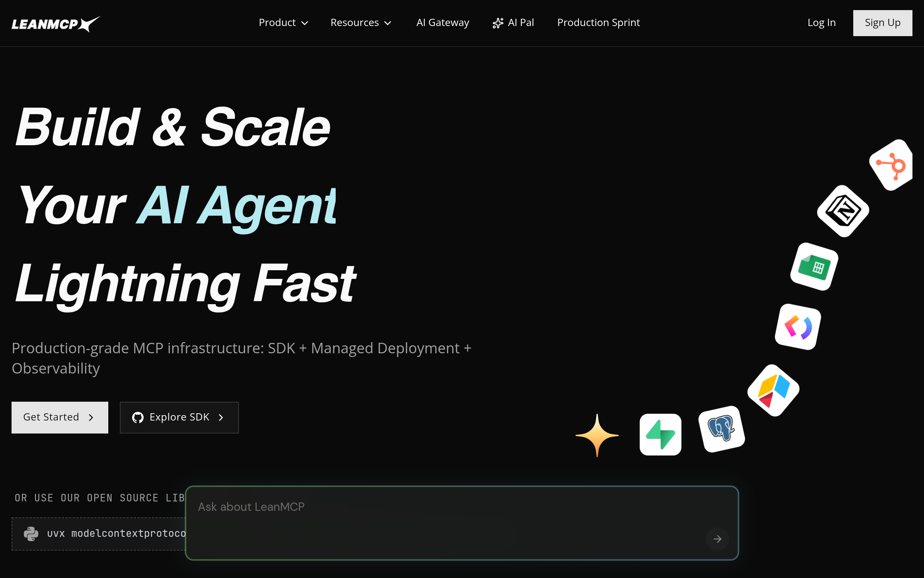Click the Get Started button
Image resolution: width=924 pixels, height=578 pixels.
pos(60,417)
